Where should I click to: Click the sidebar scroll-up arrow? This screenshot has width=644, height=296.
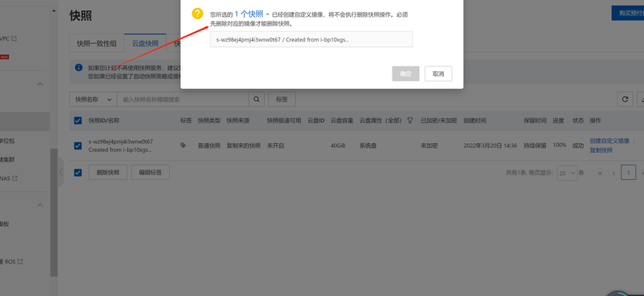(54, 11)
